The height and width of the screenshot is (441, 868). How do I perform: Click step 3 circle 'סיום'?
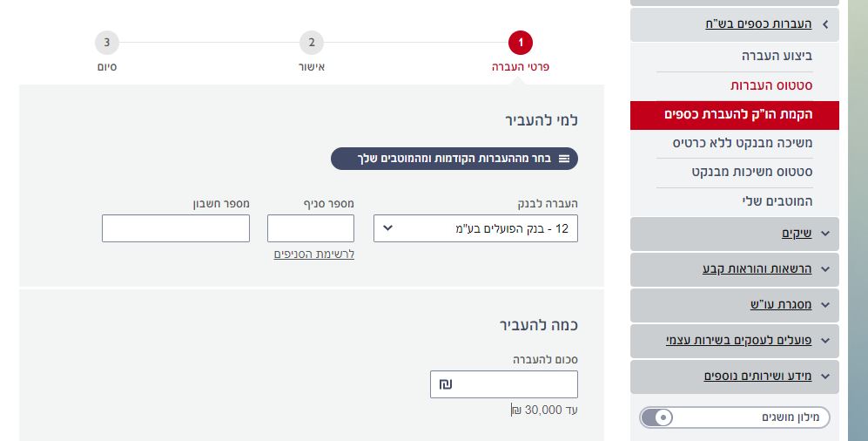107,42
